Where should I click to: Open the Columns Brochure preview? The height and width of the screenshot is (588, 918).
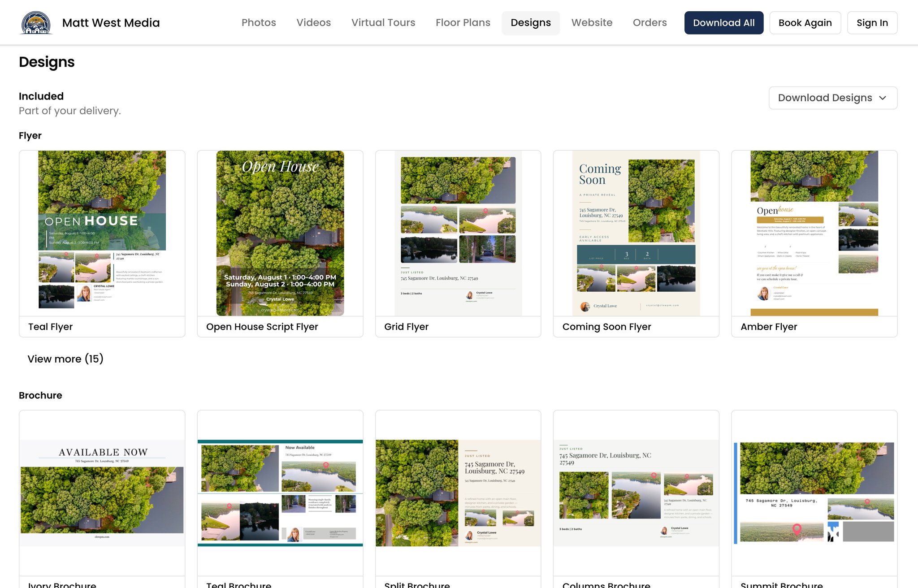pyautogui.click(x=636, y=493)
